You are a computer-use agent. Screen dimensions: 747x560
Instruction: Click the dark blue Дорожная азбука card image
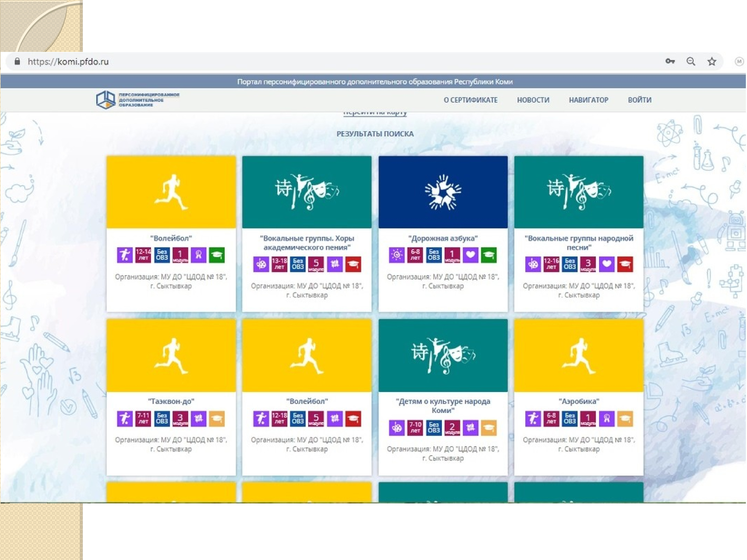[443, 192]
